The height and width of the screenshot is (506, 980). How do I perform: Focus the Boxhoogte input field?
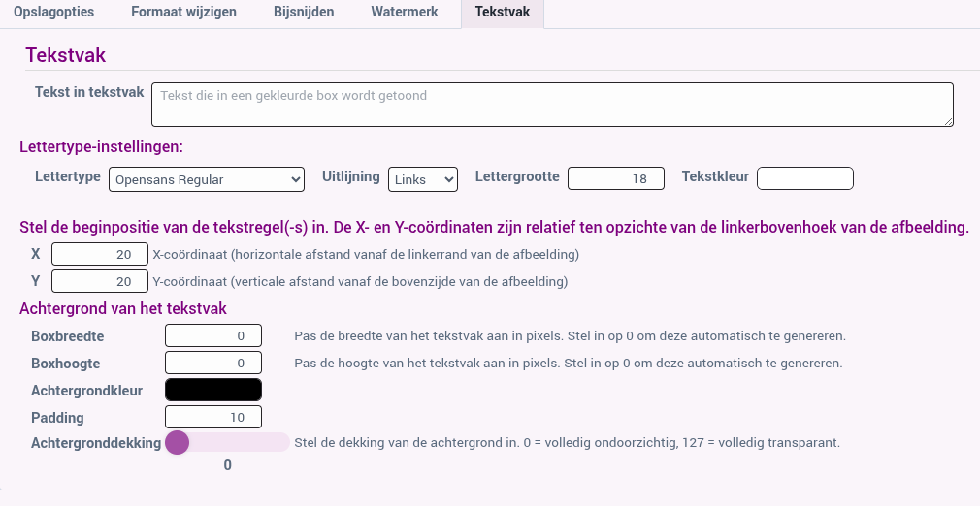(x=213, y=363)
